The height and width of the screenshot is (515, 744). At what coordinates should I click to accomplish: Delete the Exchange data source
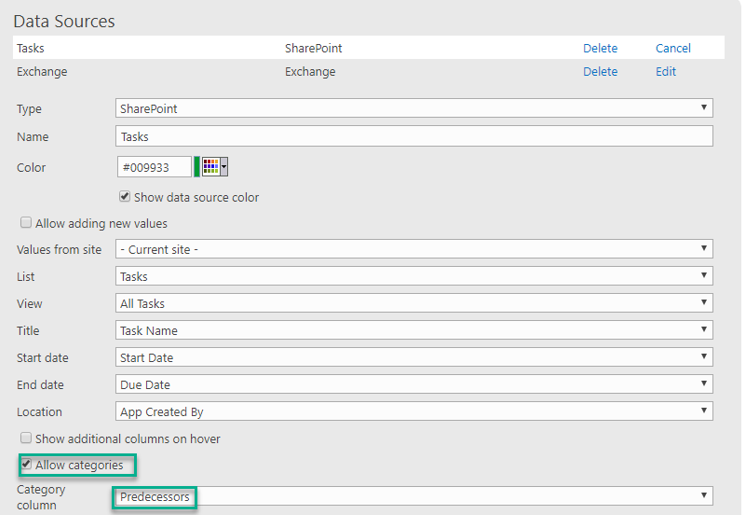(600, 72)
